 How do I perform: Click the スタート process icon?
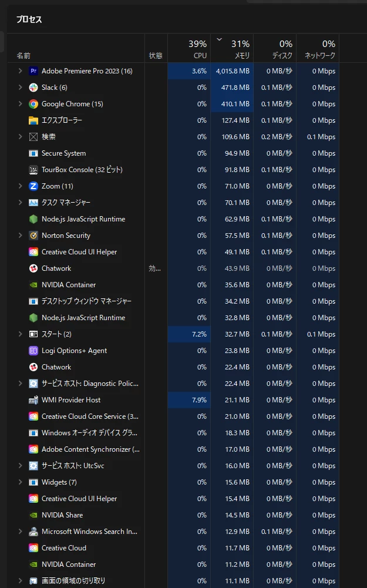click(x=33, y=334)
